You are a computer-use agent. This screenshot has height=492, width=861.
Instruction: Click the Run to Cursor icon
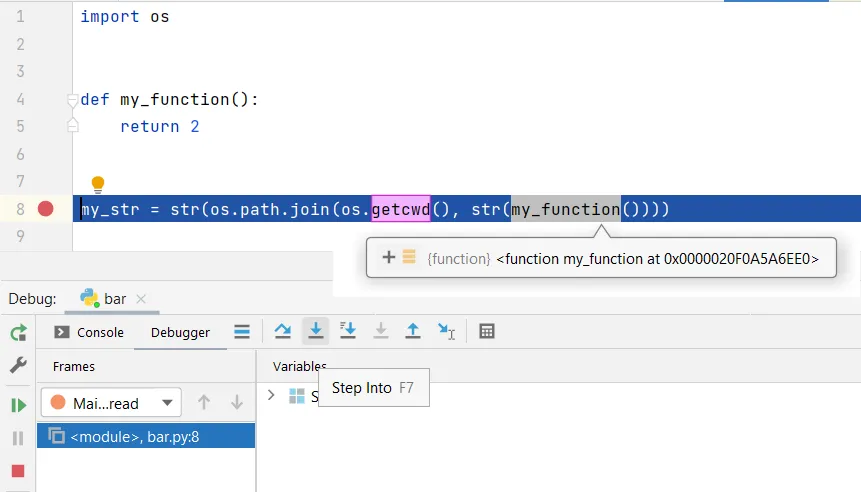coord(446,331)
